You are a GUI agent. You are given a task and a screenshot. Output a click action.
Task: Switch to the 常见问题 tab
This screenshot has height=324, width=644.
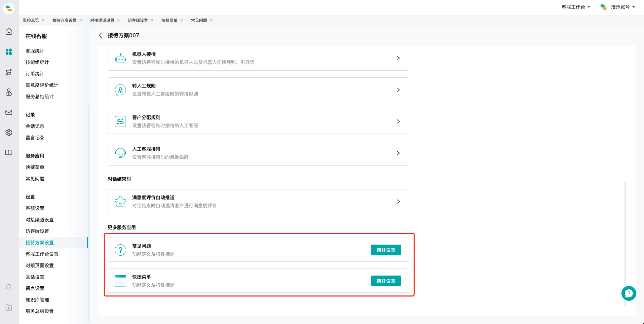199,20
